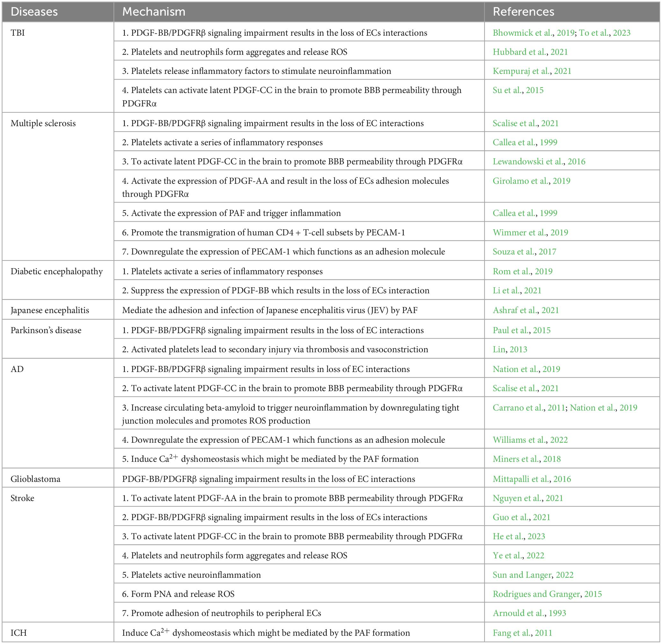Select the Parkinson's disease cell
This screenshot has width=662, height=644.
click(58, 339)
